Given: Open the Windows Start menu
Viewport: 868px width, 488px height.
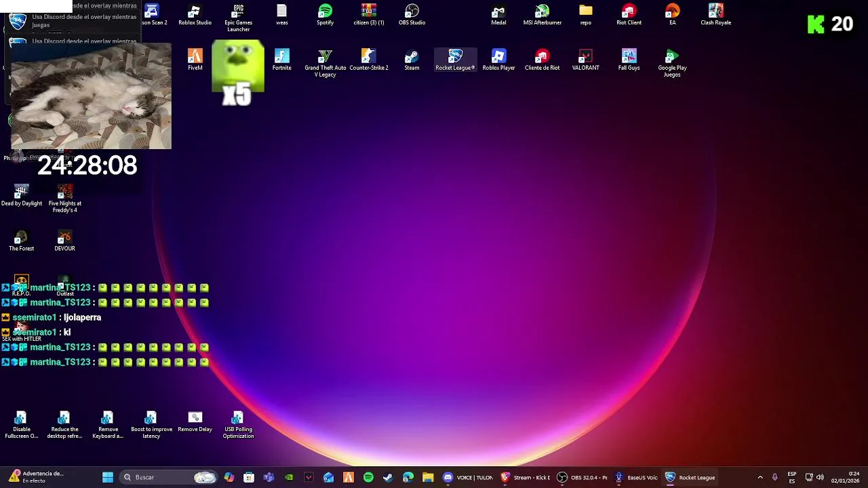Looking at the screenshot, I should (108, 477).
